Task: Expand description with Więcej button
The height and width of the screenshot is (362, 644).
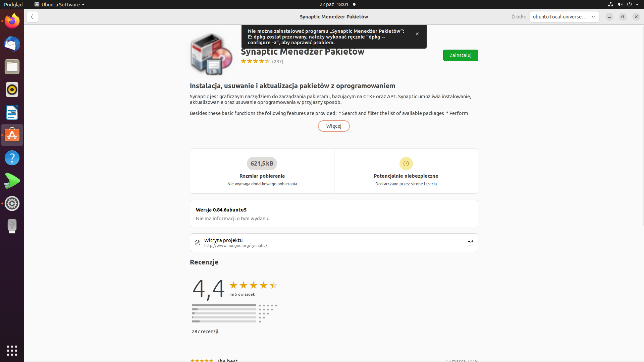Action: (x=334, y=126)
